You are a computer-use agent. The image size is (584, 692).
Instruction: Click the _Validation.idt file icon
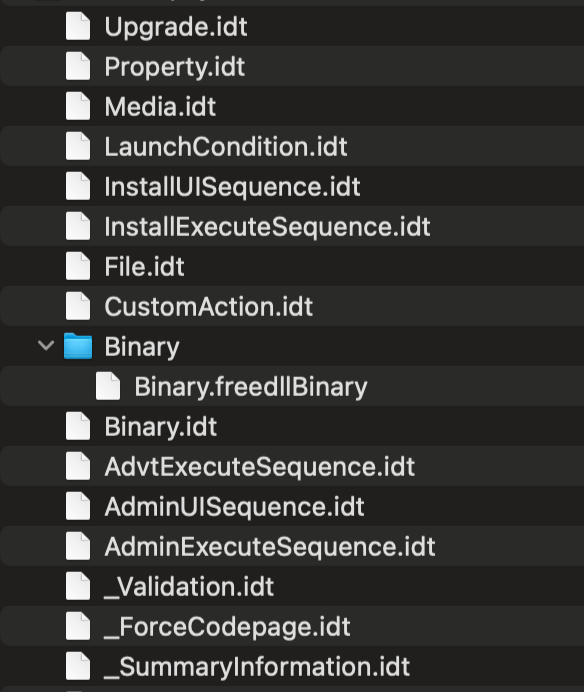coord(78,587)
